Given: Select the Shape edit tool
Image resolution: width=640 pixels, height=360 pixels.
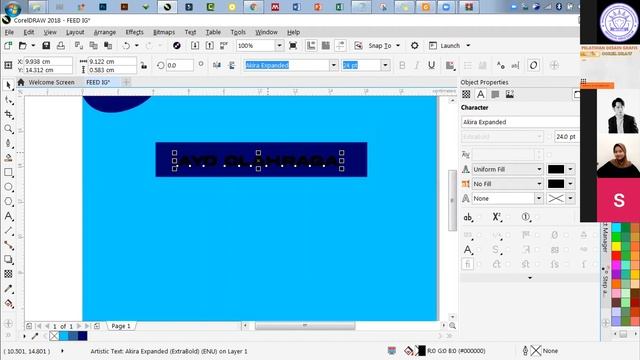Looking at the screenshot, I should pyautogui.click(x=8, y=100).
